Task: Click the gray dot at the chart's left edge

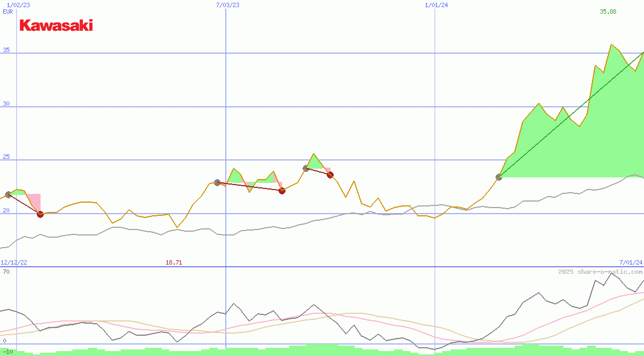Action: point(8,193)
